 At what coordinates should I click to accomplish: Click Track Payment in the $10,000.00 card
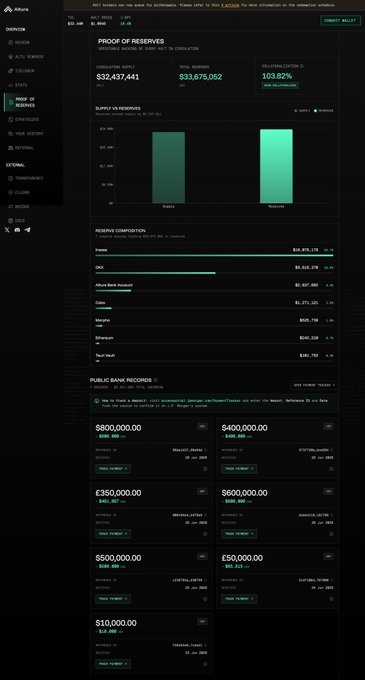click(x=113, y=664)
